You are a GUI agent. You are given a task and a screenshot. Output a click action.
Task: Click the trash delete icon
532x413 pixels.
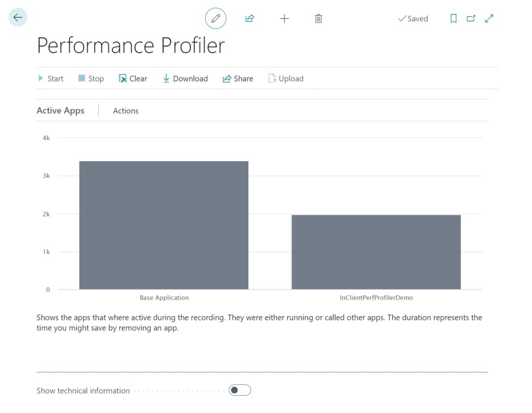point(318,19)
